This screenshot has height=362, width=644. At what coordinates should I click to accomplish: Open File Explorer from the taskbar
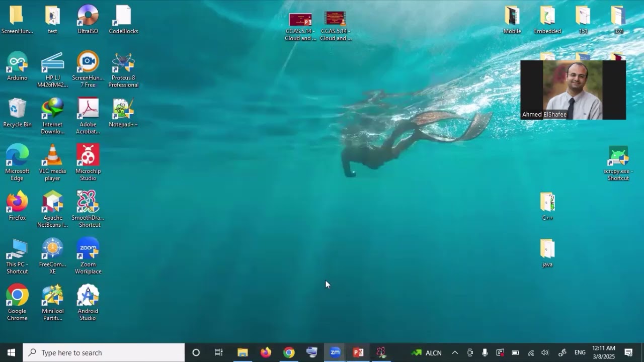coord(243,352)
